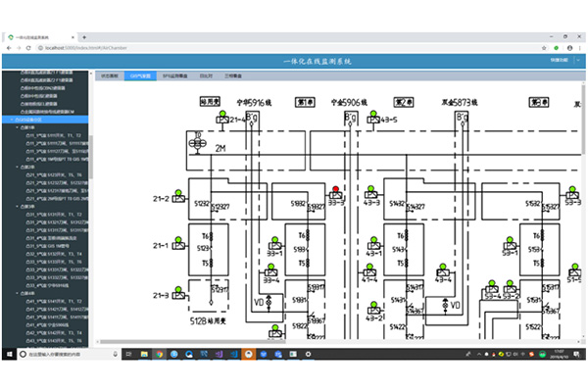Viewport: 588px width, 392px height.
Task: Click the transformer symbol beside 2M
Action: pos(199,143)
